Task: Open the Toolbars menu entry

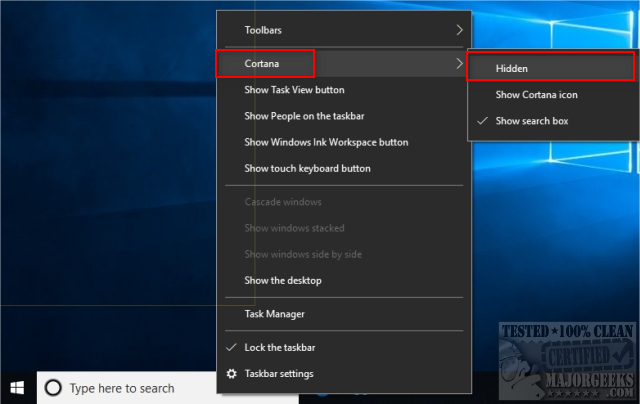Action: click(344, 30)
